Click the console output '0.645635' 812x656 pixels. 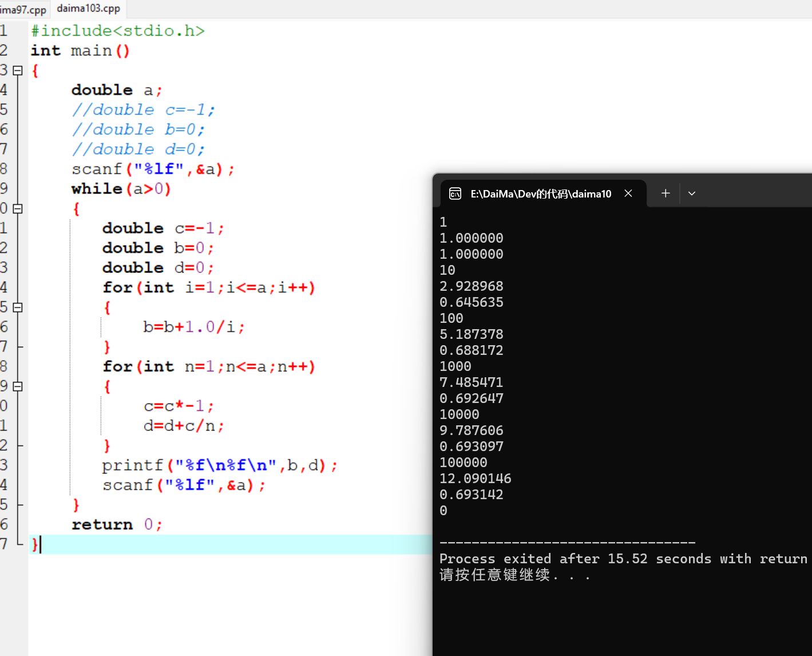[x=472, y=302]
